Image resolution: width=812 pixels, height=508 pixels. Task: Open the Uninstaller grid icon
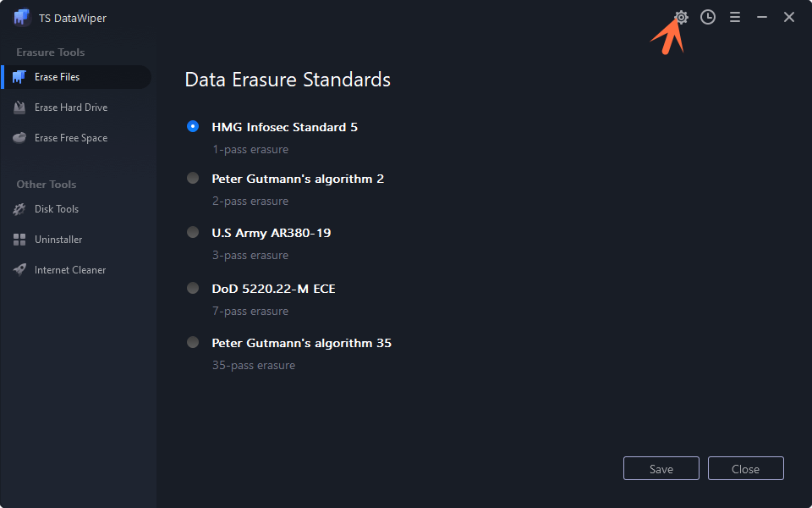pos(19,240)
